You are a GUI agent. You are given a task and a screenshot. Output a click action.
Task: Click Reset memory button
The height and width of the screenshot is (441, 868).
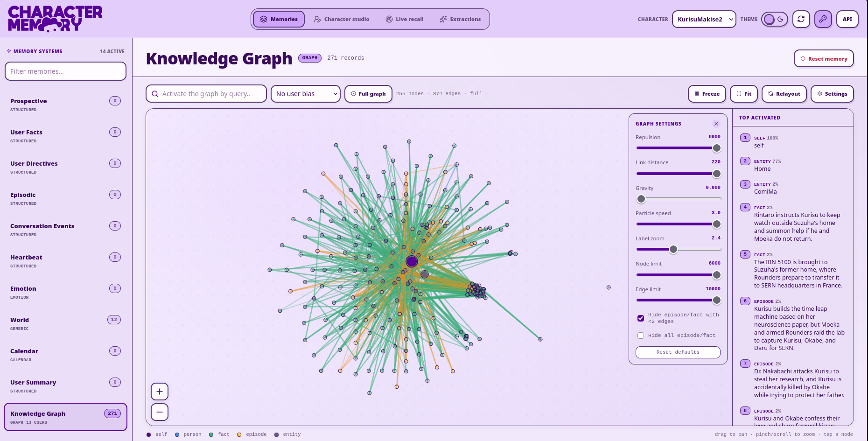[x=824, y=59]
